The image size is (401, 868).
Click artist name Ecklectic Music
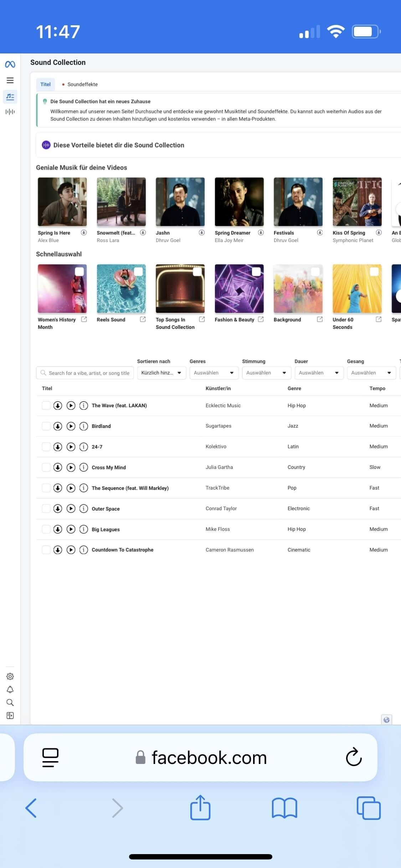pyautogui.click(x=223, y=405)
